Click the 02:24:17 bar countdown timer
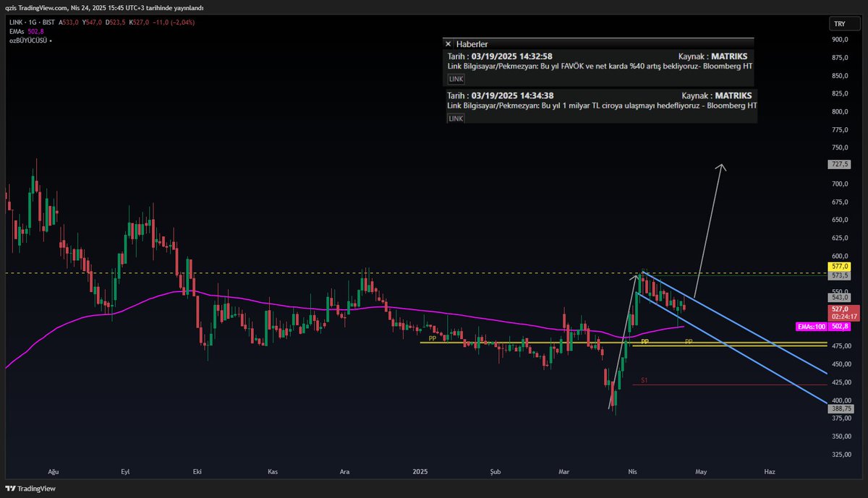The height and width of the screenshot is (498, 868). click(843, 317)
